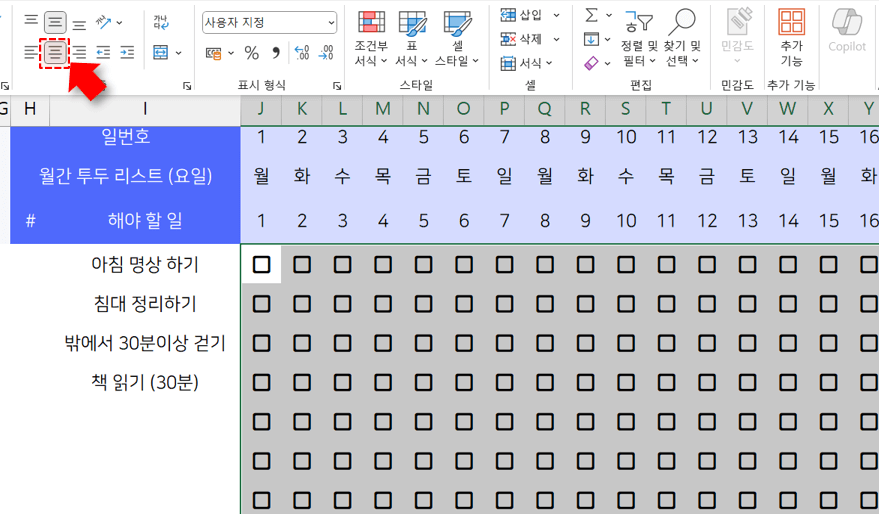The height and width of the screenshot is (514, 879).
Task: Select column P header
Action: [505, 109]
